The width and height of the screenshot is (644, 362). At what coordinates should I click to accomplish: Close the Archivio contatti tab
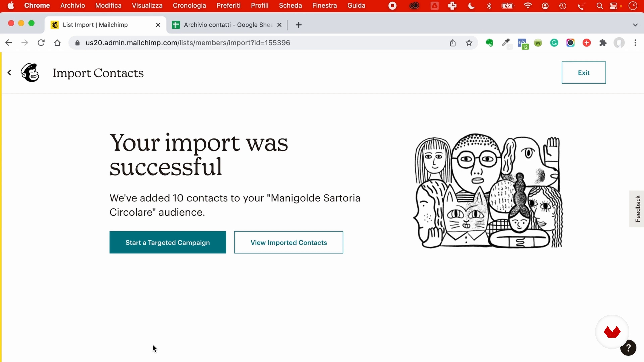click(x=279, y=25)
